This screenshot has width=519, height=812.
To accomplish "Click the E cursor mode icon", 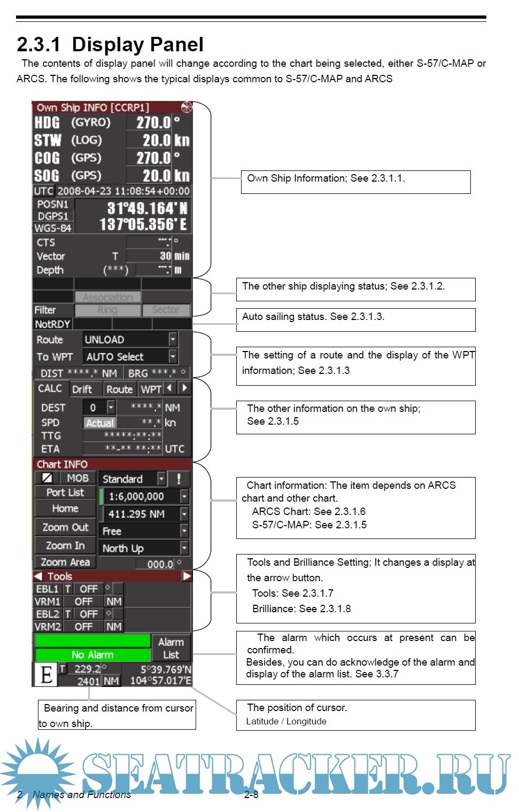I will tap(46, 675).
